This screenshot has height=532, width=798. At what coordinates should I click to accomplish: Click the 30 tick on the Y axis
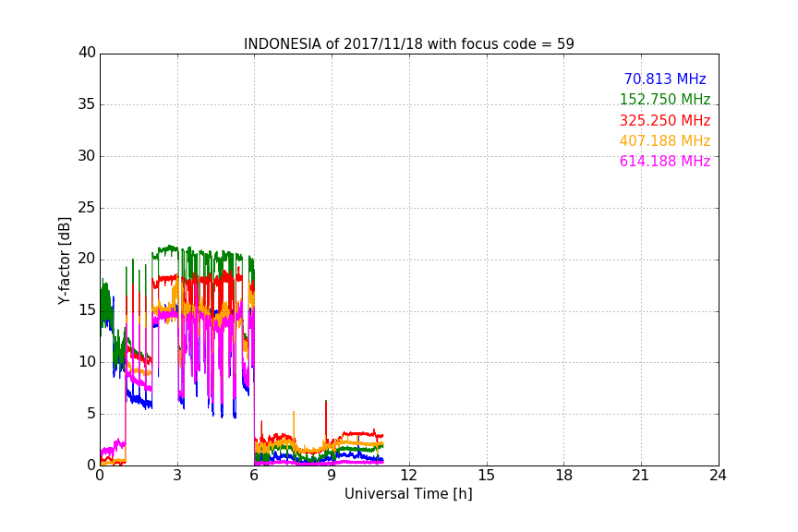coord(87,156)
